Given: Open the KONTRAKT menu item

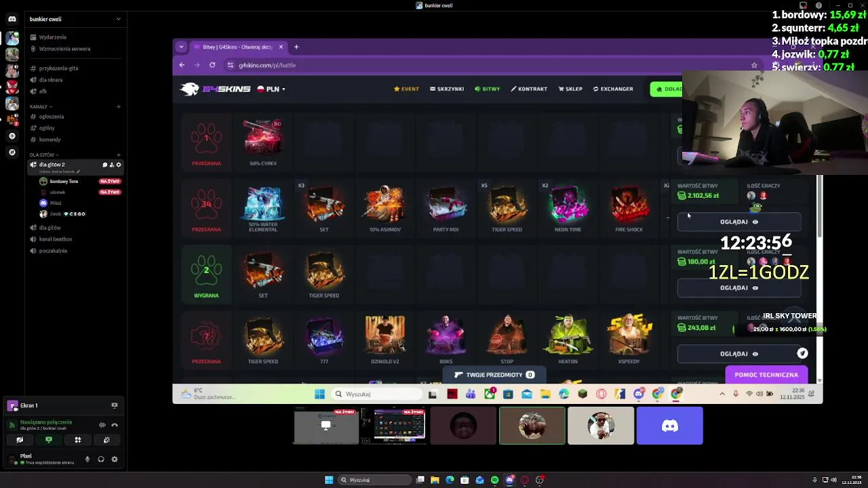Looking at the screenshot, I should [x=529, y=89].
